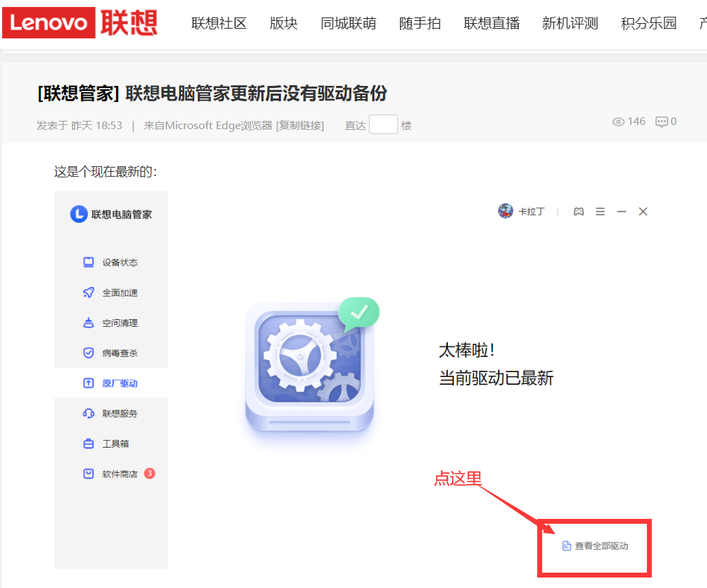The width and height of the screenshot is (707, 588).
Task: Open the hamburger menu in 联想电脑管家
Action: pyautogui.click(x=600, y=212)
